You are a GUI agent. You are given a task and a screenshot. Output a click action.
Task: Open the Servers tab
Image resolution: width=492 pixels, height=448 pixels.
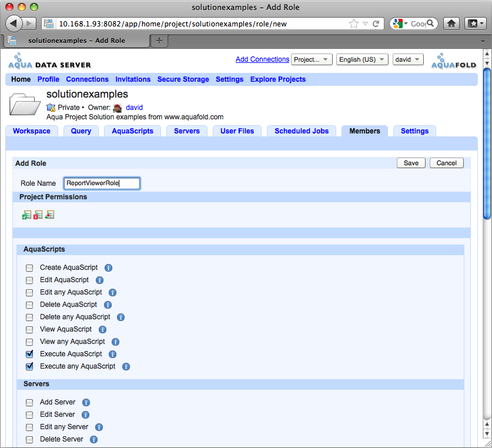tap(187, 131)
